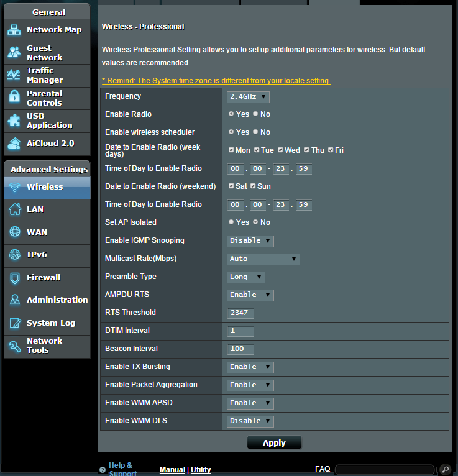The image size is (458, 476).
Task: Select No for Enable Radio
Action: 255,114
